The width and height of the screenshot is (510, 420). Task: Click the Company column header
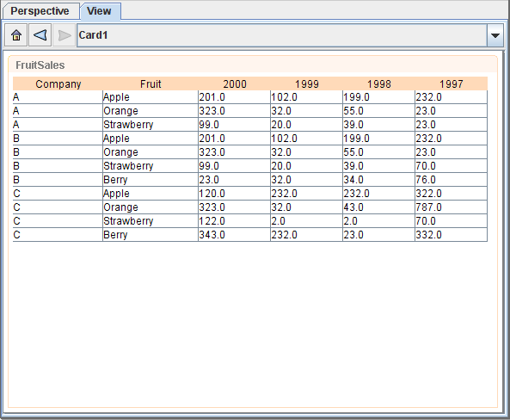pos(58,83)
